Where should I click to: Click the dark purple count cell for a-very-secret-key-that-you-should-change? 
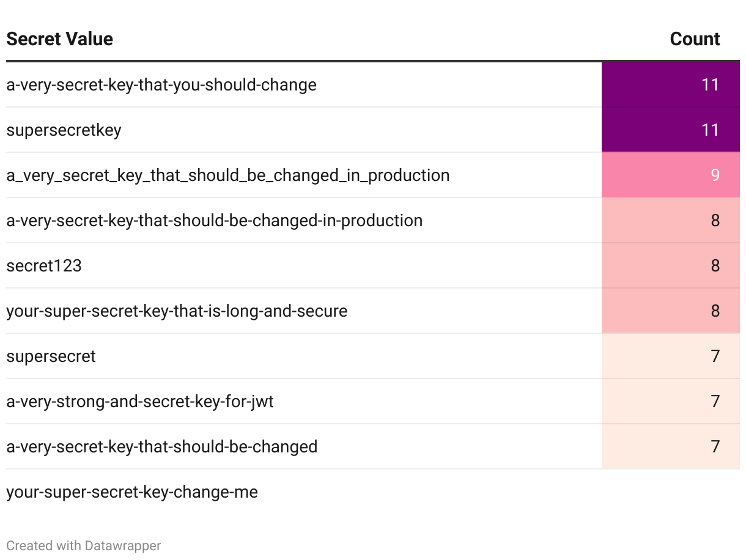pos(671,84)
